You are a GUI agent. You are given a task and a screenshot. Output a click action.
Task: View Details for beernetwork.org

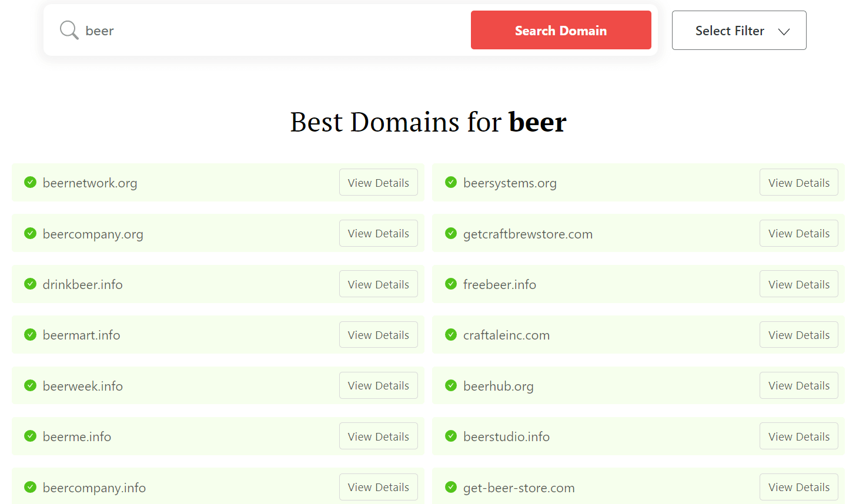pyautogui.click(x=379, y=183)
